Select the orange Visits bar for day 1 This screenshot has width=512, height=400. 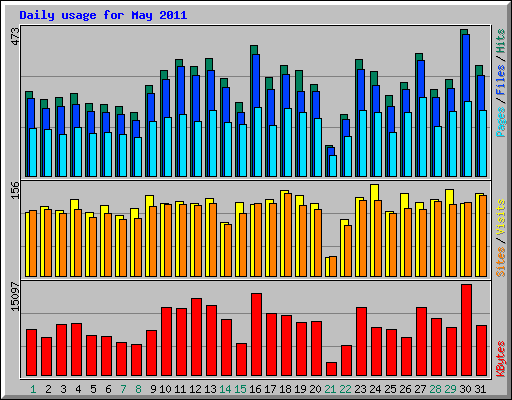tap(33, 244)
